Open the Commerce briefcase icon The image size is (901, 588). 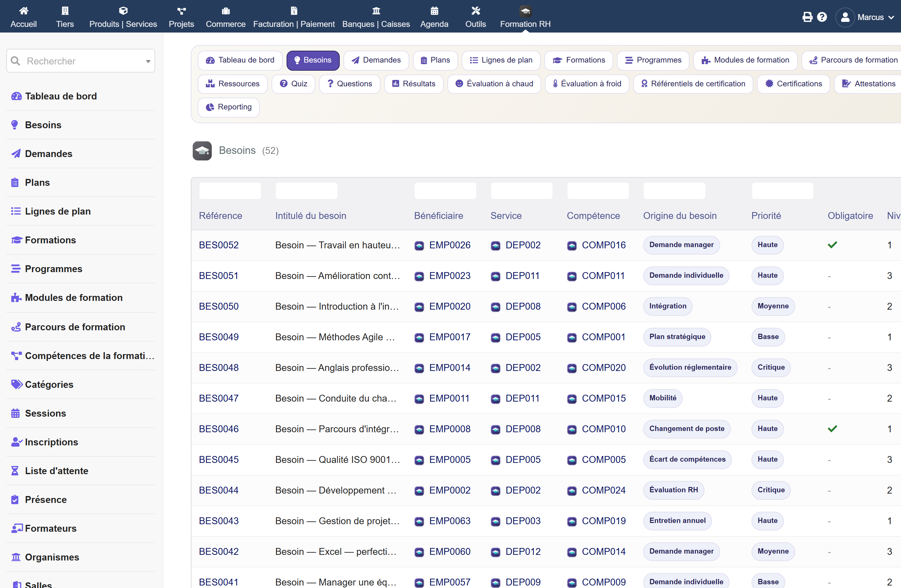[x=226, y=11]
